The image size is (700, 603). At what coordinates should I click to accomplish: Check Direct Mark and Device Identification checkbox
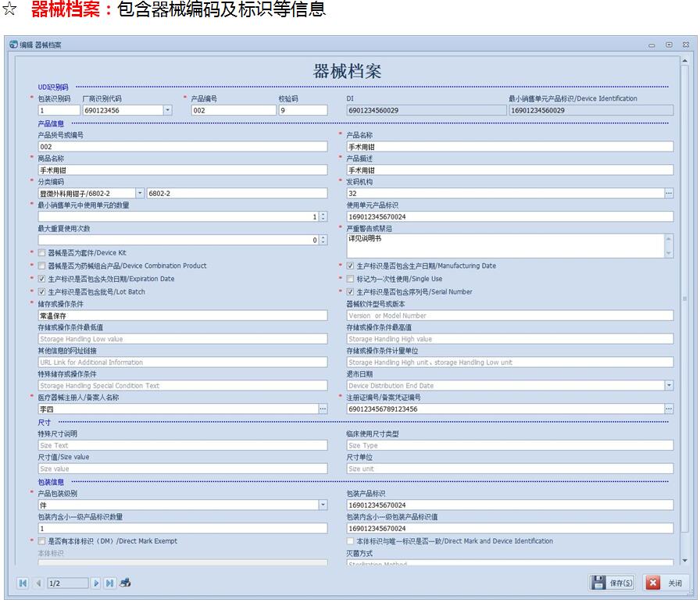click(x=351, y=541)
